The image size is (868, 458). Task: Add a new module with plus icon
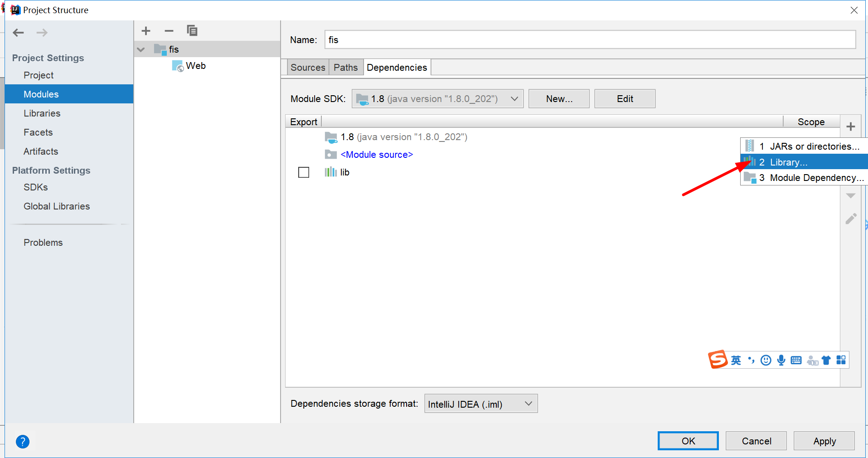tap(146, 31)
